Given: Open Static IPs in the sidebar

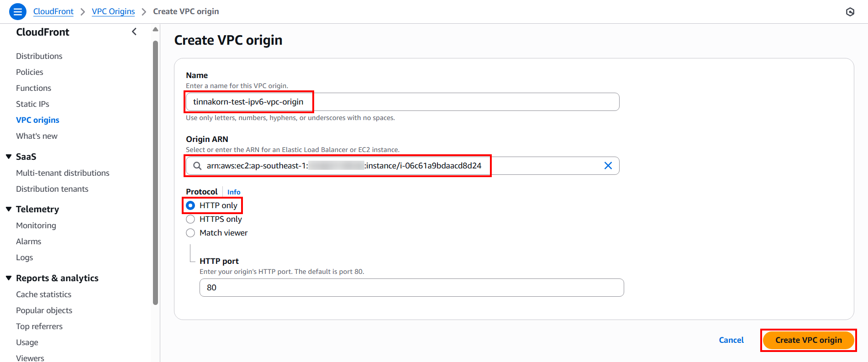Looking at the screenshot, I should (32, 104).
